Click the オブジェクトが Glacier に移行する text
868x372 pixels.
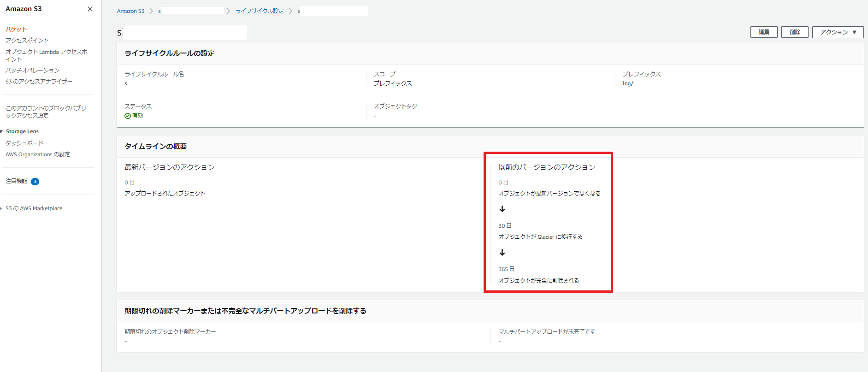(540, 237)
